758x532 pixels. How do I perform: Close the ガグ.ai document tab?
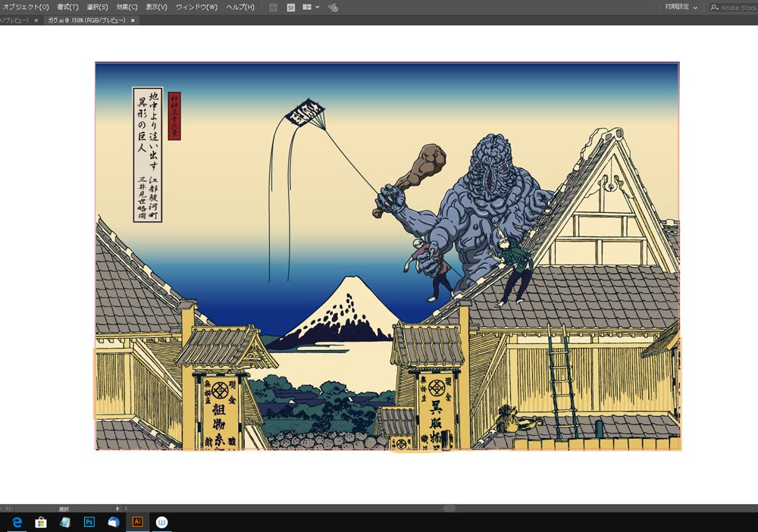click(x=133, y=20)
